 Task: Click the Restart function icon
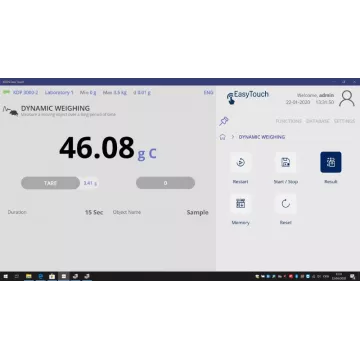(240, 162)
